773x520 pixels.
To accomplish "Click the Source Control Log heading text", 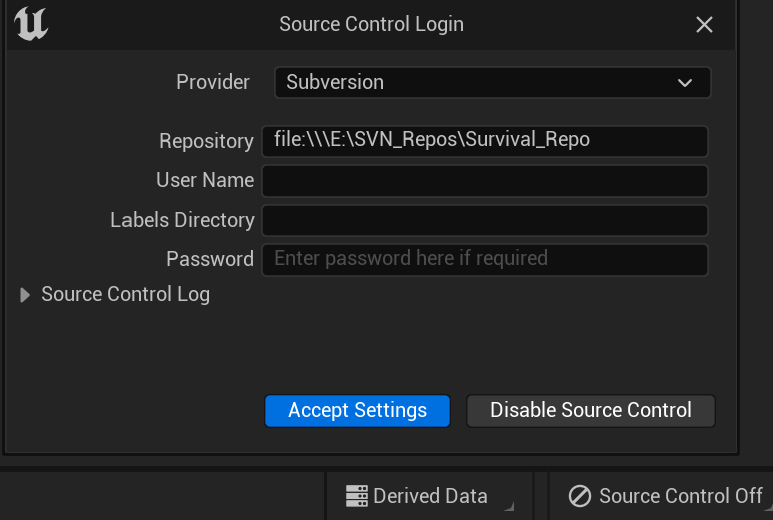I will (125, 295).
